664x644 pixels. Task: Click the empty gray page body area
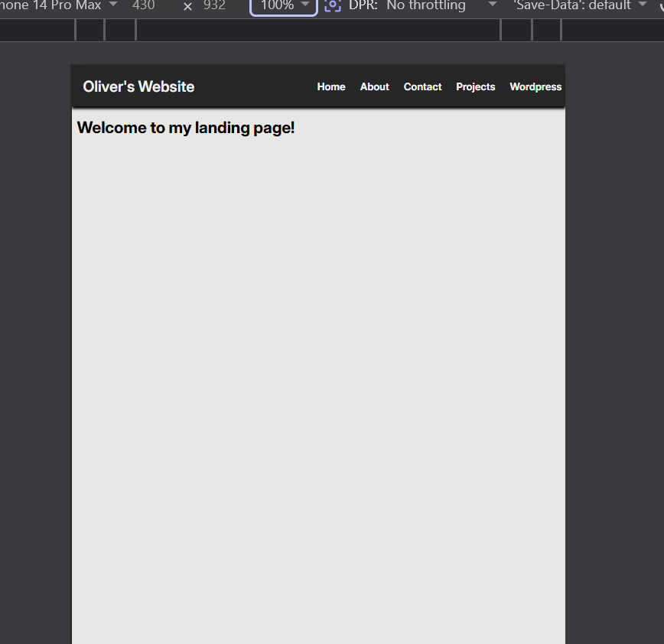click(317, 382)
